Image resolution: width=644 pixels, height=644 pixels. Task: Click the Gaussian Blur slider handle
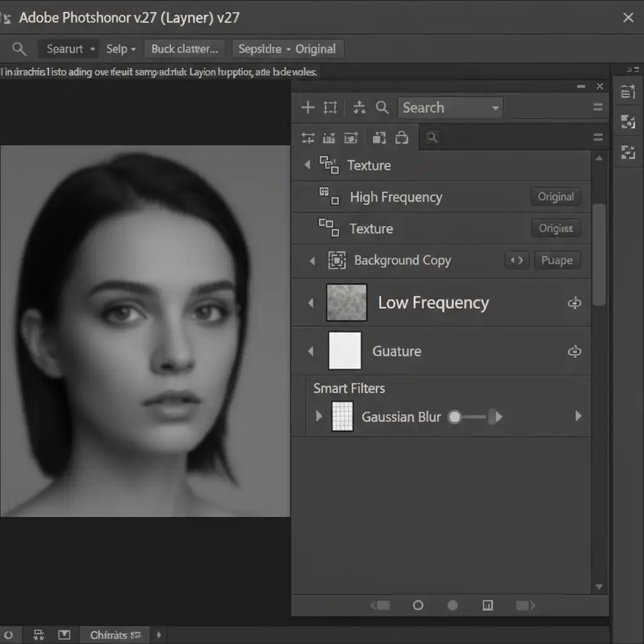pos(454,416)
